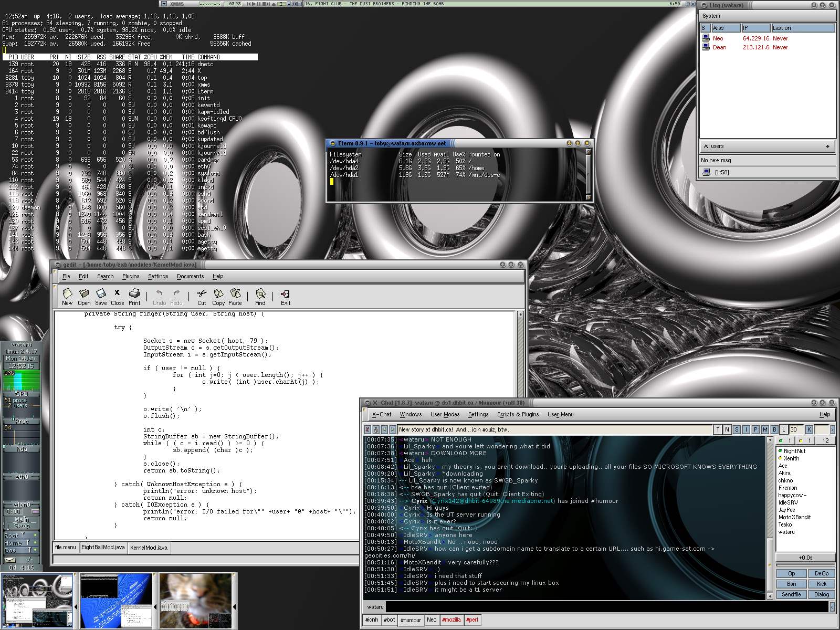840x630 pixels.
Task: Toggle the K key mode in X-Chat
Action: point(809,429)
